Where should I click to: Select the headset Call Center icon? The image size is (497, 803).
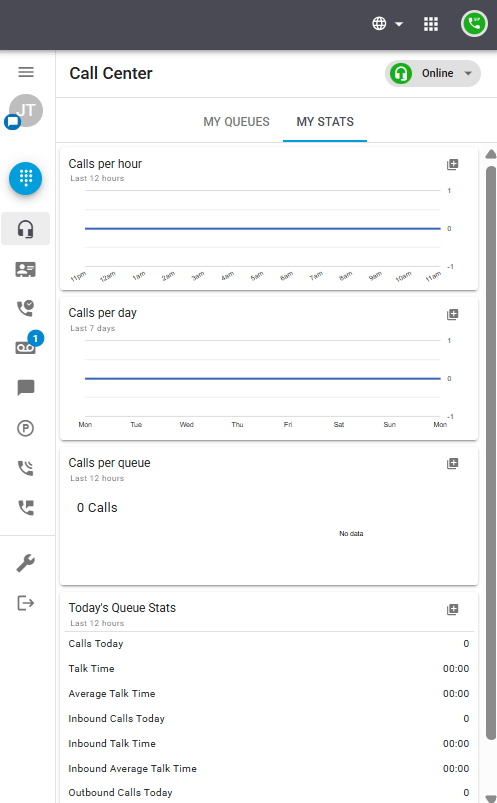pyautogui.click(x=26, y=228)
